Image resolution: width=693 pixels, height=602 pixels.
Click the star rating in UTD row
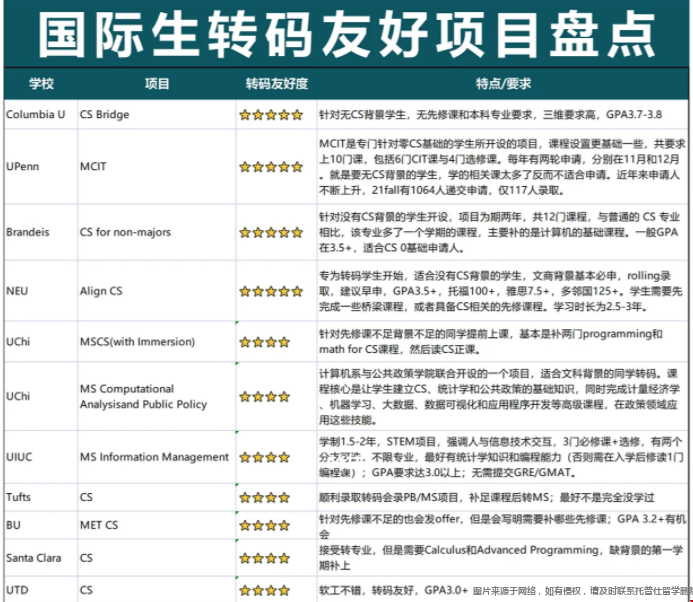tap(264, 591)
